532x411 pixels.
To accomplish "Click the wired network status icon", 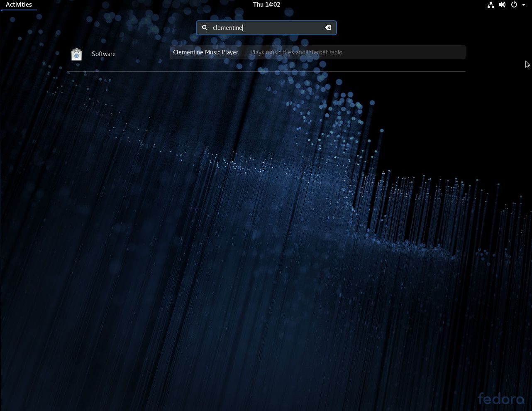I will pyautogui.click(x=491, y=5).
